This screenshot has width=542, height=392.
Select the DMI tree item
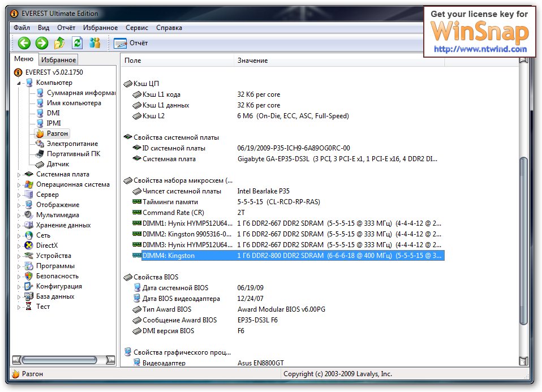(x=53, y=113)
